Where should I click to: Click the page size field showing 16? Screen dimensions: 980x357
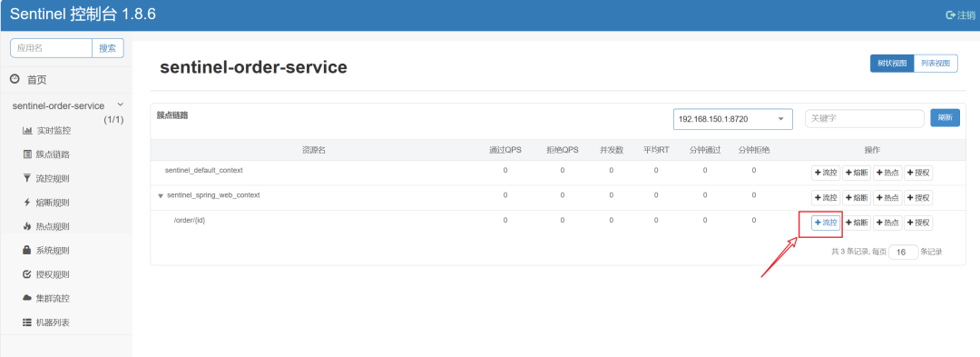903,252
